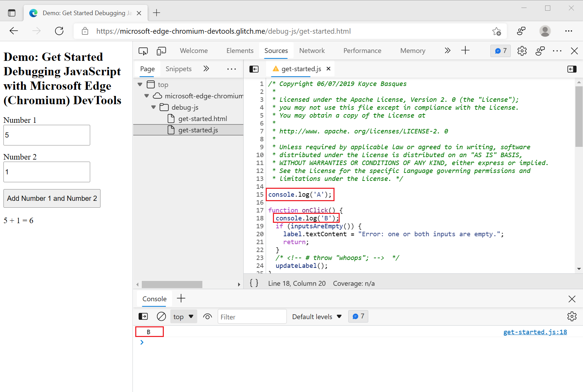Open the console sidebar icon
The height and width of the screenshot is (392, 583).
[143, 316]
